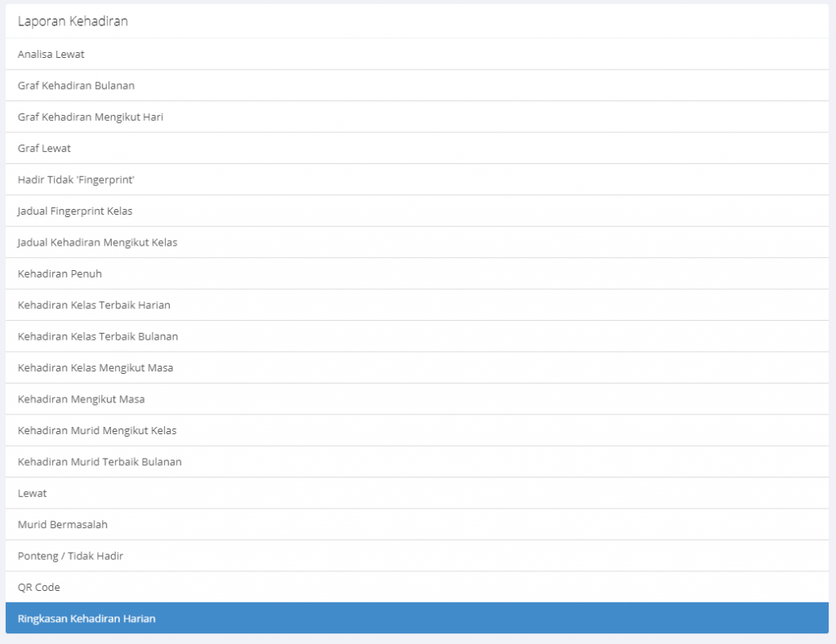Viewport: 836px width, 644px height.
Task: Select the QR Code entry
Action: click(417, 587)
